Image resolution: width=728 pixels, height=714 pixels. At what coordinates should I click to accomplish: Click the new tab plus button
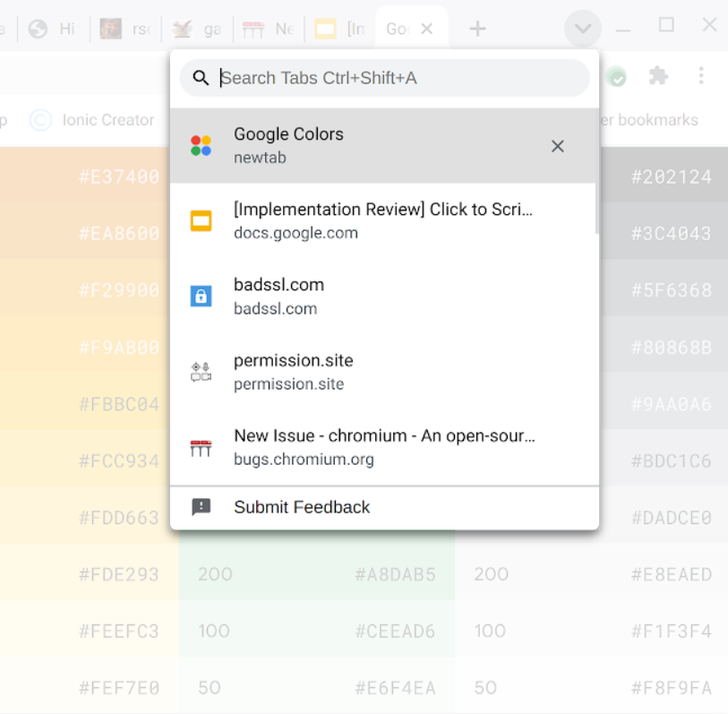(477, 29)
